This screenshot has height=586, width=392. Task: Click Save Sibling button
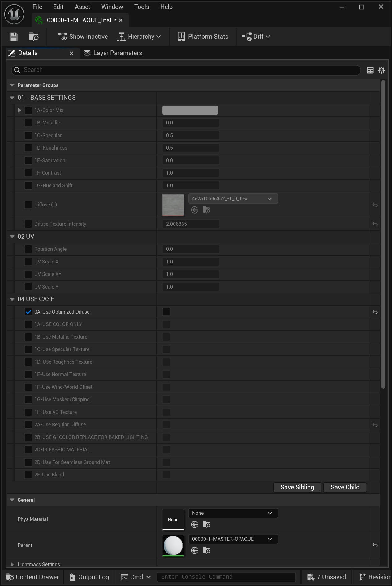[x=297, y=487]
